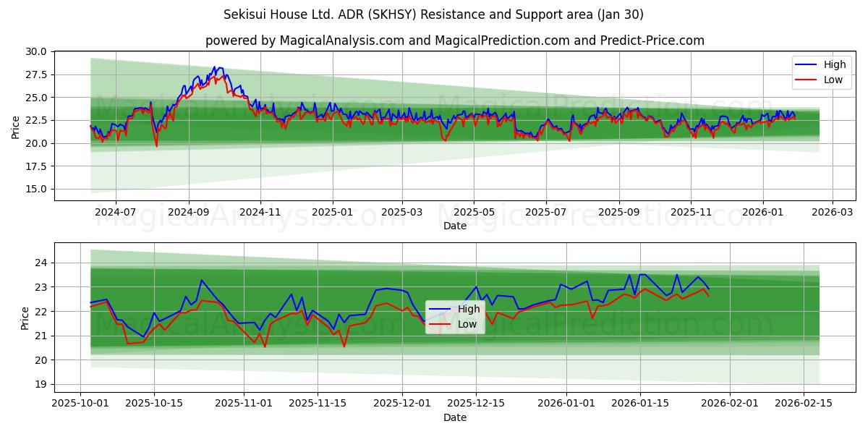Click top chart x-axis label '2026-03'
The width and height of the screenshot is (868, 434).
[x=832, y=213]
